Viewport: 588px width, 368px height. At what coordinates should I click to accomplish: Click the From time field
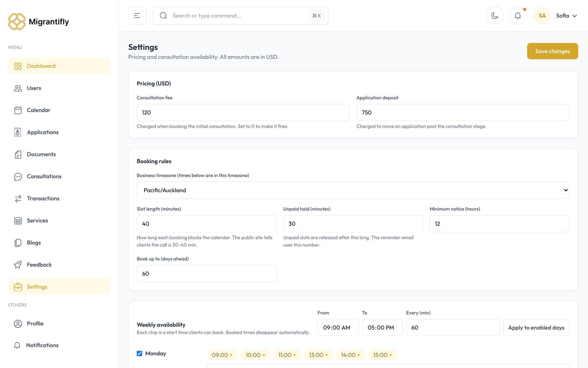pyautogui.click(x=338, y=328)
